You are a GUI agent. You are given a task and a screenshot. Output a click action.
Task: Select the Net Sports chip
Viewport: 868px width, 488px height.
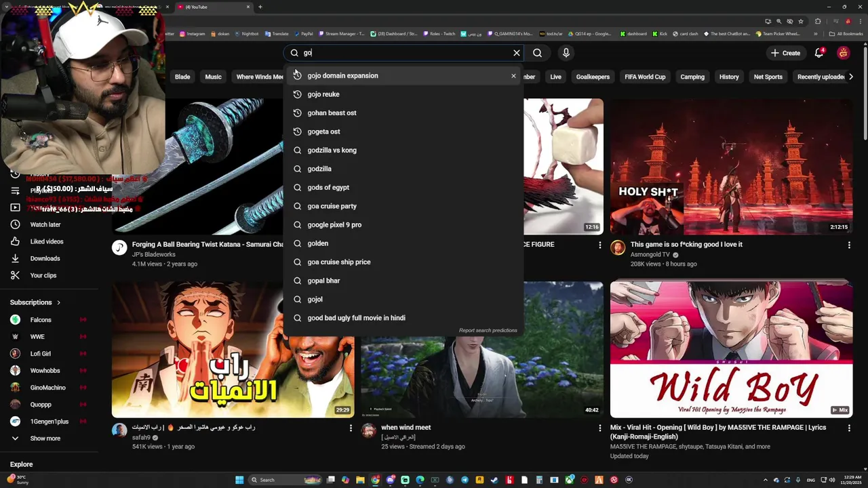[768, 77]
